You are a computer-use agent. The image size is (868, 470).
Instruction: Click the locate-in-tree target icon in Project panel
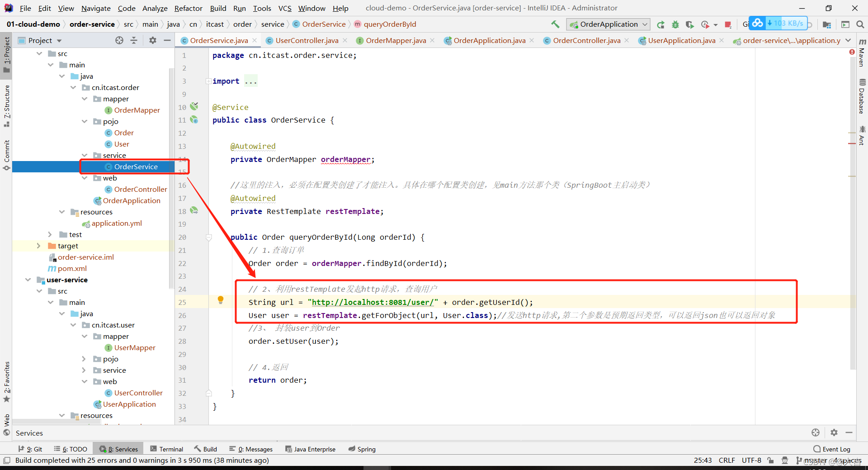coord(119,40)
